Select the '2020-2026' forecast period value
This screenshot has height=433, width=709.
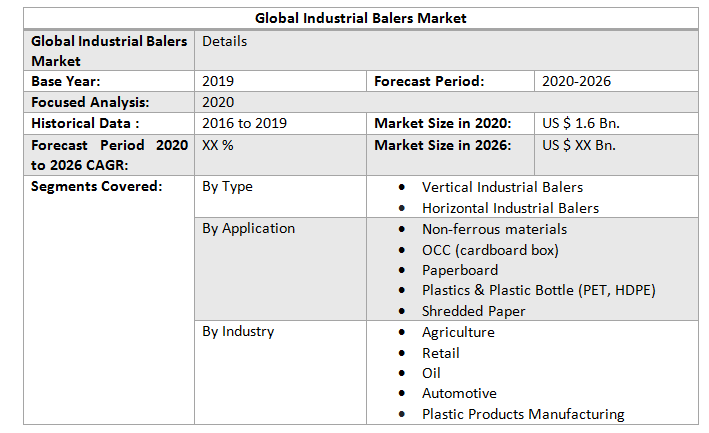pos(576,81)
